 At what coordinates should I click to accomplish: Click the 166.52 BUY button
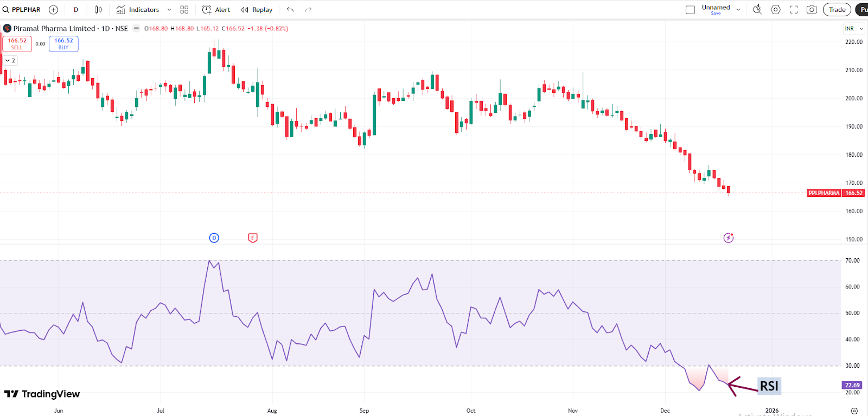pos(63,44)
